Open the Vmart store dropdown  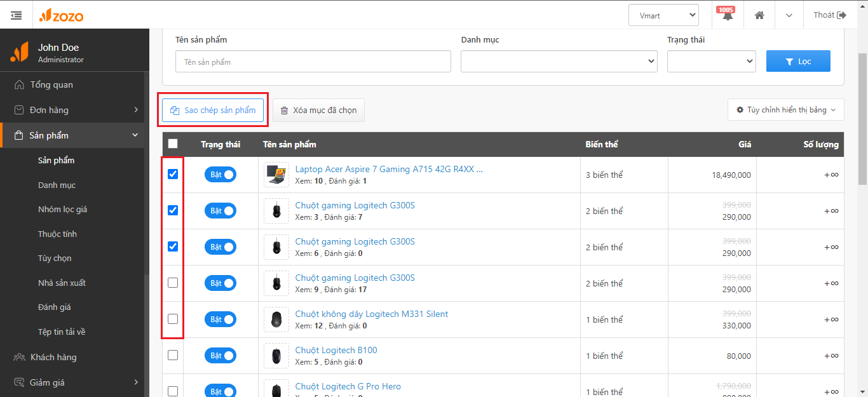pos(663,15)
